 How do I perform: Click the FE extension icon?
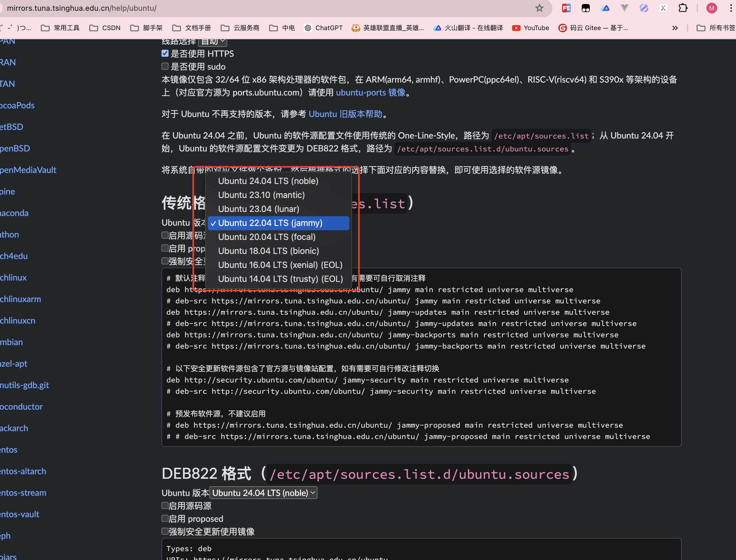coord(566,8)
